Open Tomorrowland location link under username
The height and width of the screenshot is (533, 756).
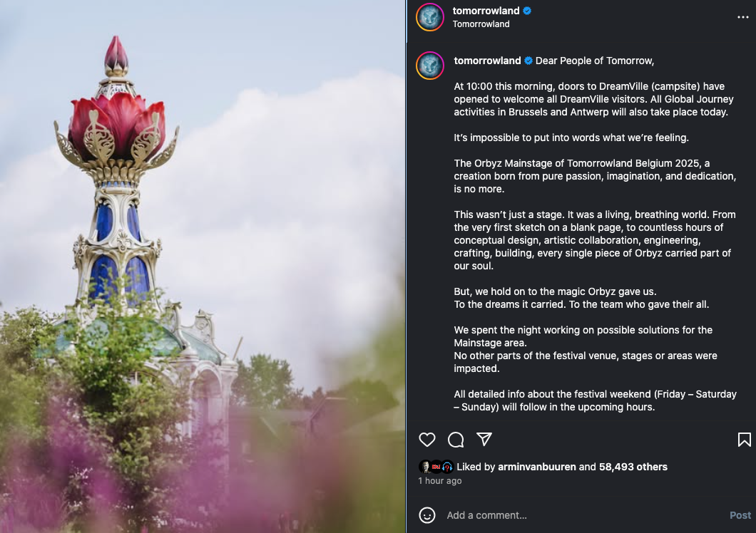click(481, 24)
